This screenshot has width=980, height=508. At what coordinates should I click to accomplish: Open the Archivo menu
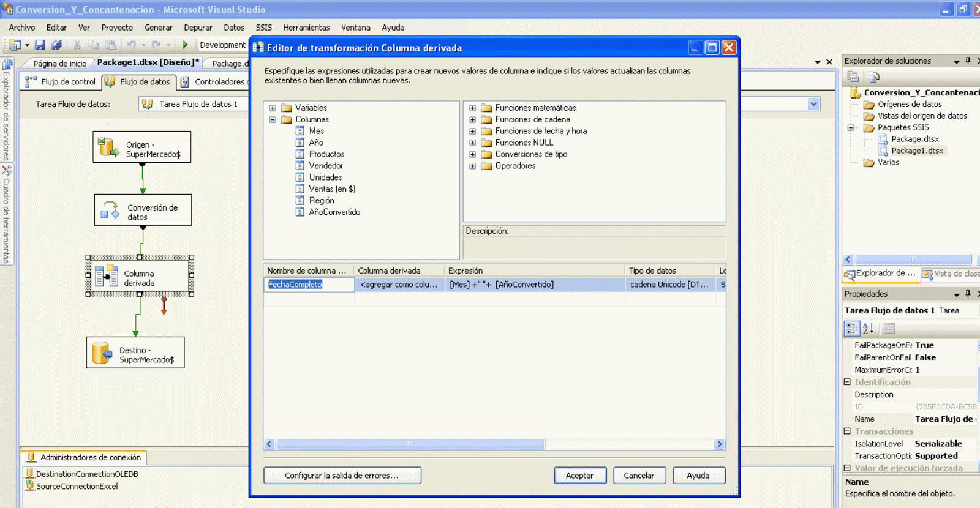coord(22,28)
